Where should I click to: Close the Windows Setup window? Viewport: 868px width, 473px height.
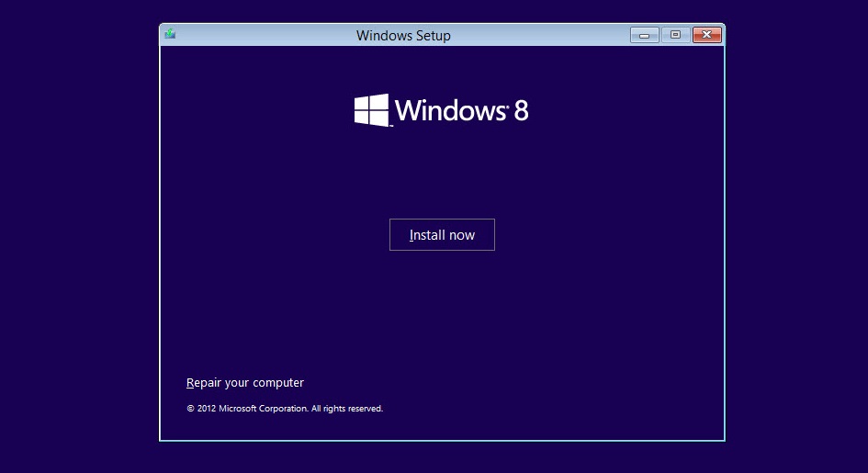[x=707, y=35]
